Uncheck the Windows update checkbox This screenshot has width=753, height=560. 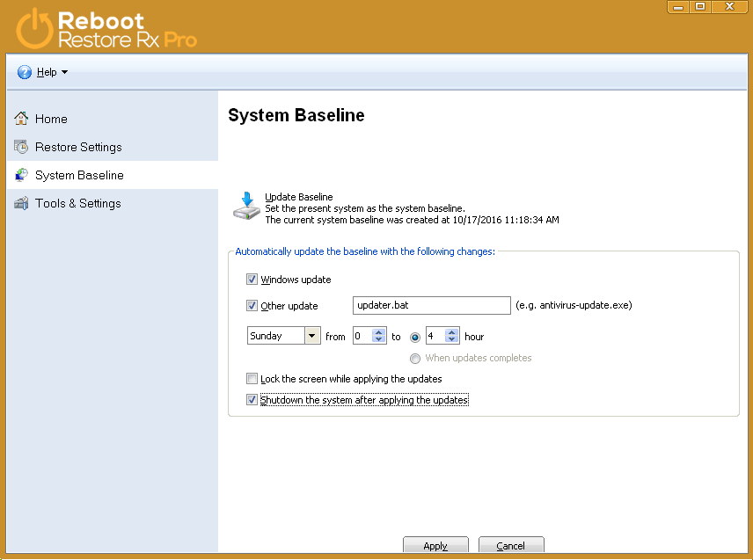(252, 280)
